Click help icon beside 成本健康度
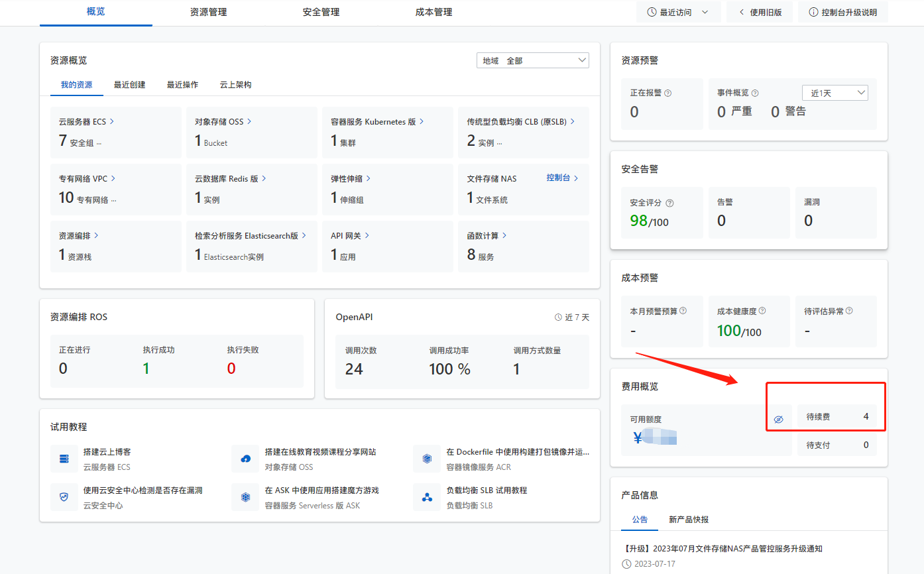Image resolution: width=924 pixels, height=574 pixels. click(x=762, y=311)
